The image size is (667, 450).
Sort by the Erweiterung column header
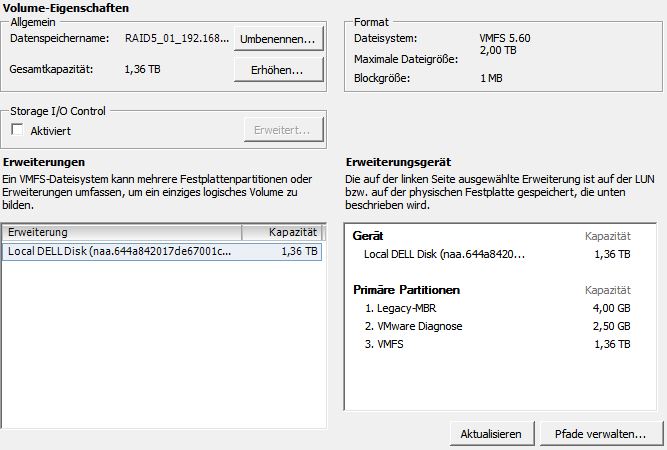click(x=122, y=232)
